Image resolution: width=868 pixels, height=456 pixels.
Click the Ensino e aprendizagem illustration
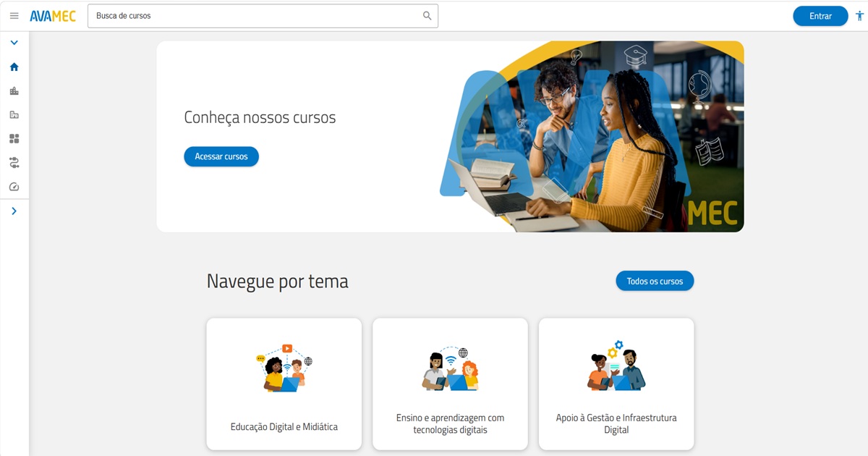(x=450, y=368)
